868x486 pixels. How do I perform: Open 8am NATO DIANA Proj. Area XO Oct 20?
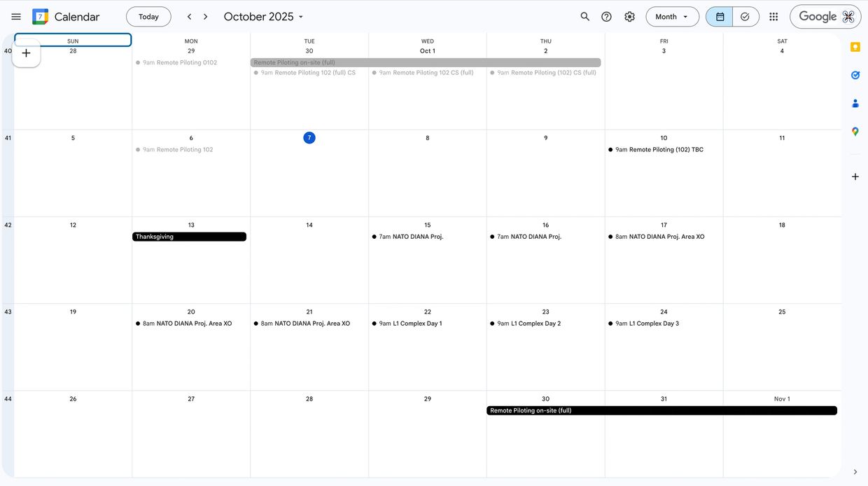click(190, 324)
